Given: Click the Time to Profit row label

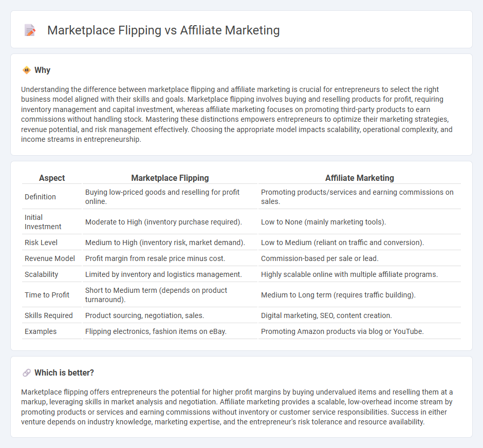Looking at the screenshot, I should [x=47, y=295].
